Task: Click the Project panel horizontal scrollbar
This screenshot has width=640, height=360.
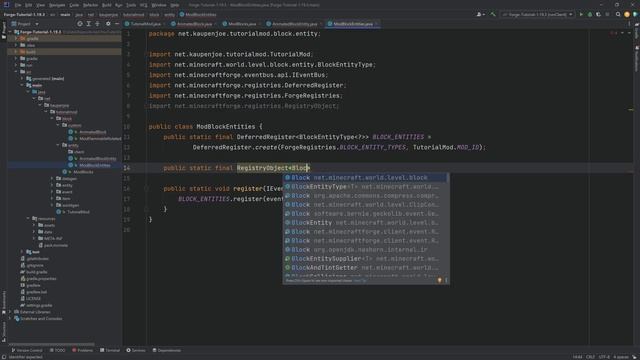Action: pos(51,344)
